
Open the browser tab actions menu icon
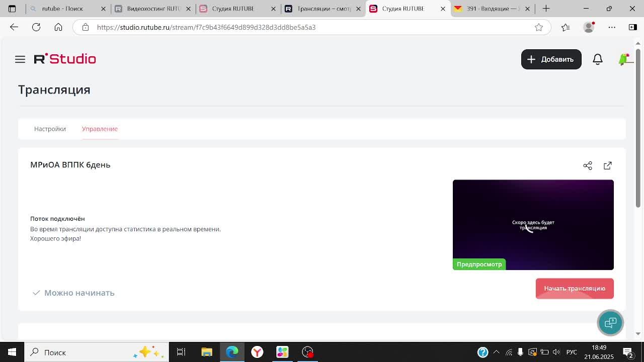coord(12,9)
